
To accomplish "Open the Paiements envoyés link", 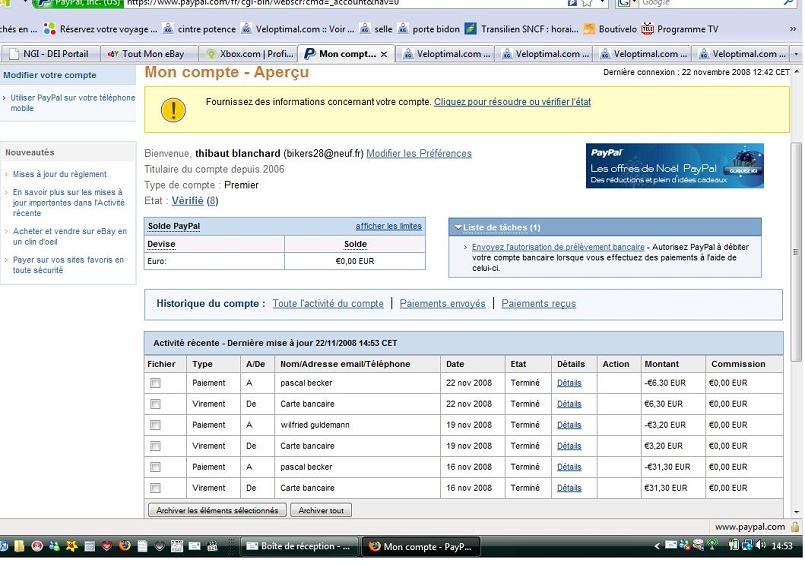I will coord(442,304).
